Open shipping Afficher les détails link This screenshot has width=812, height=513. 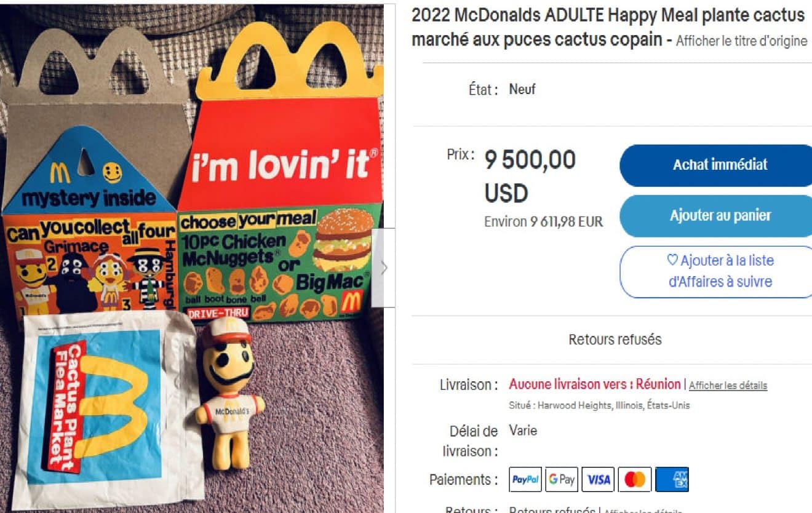tap(728, 386)
